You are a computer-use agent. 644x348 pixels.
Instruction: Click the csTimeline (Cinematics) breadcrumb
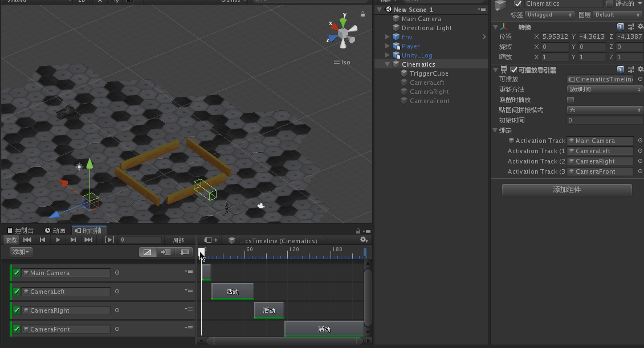(x=277, y=241)
